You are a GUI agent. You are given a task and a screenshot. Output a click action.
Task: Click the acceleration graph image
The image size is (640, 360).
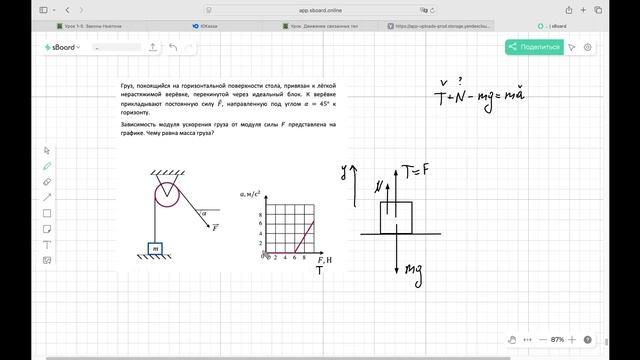(287, 227)
